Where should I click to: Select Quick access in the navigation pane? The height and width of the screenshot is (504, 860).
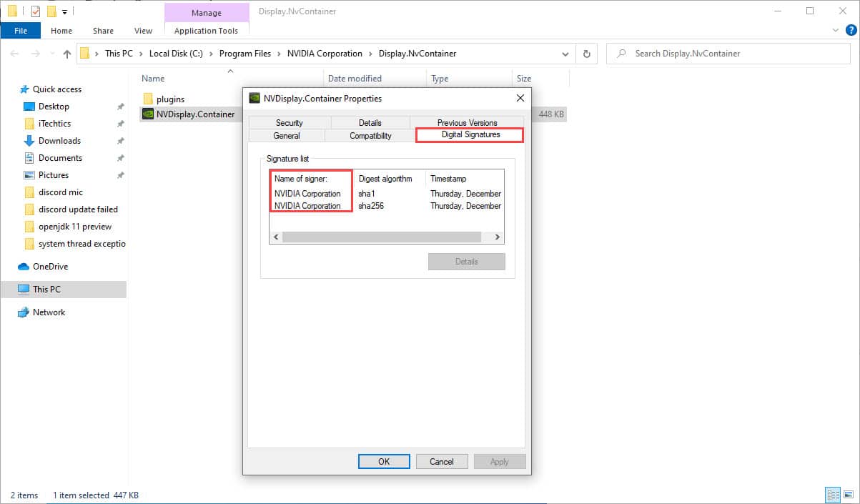[57, 89]
